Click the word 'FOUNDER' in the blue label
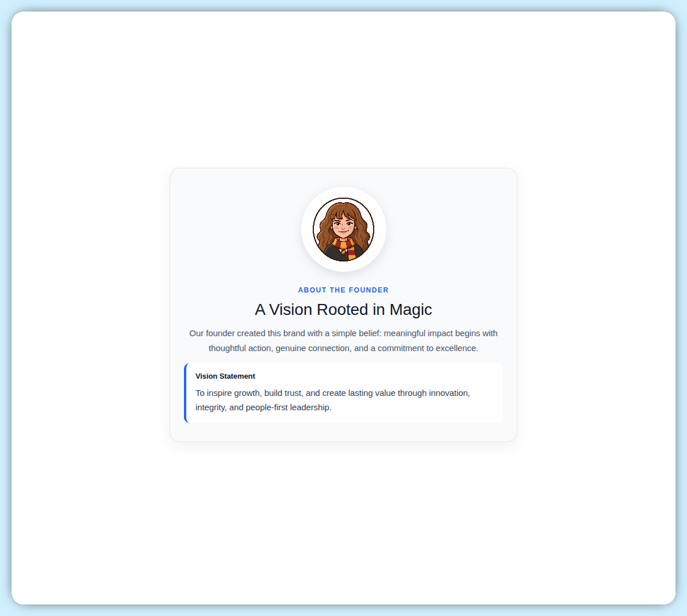The image size is (687, 616). click(x=369, y=290)
